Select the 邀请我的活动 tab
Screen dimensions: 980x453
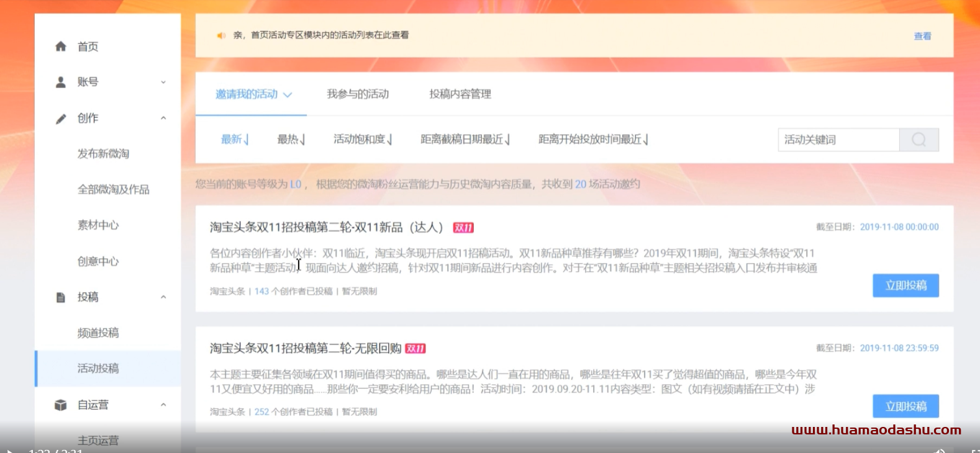247,94
